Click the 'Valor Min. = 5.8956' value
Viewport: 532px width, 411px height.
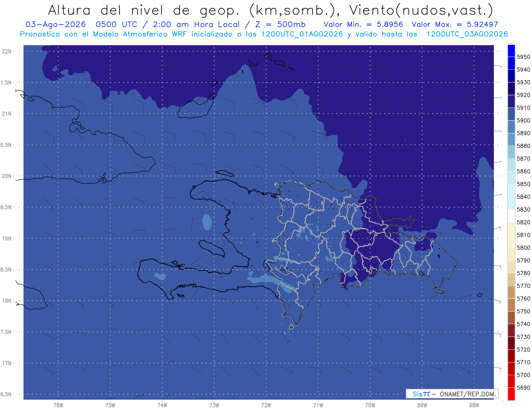pyautogui.click(x=363, y=24)
